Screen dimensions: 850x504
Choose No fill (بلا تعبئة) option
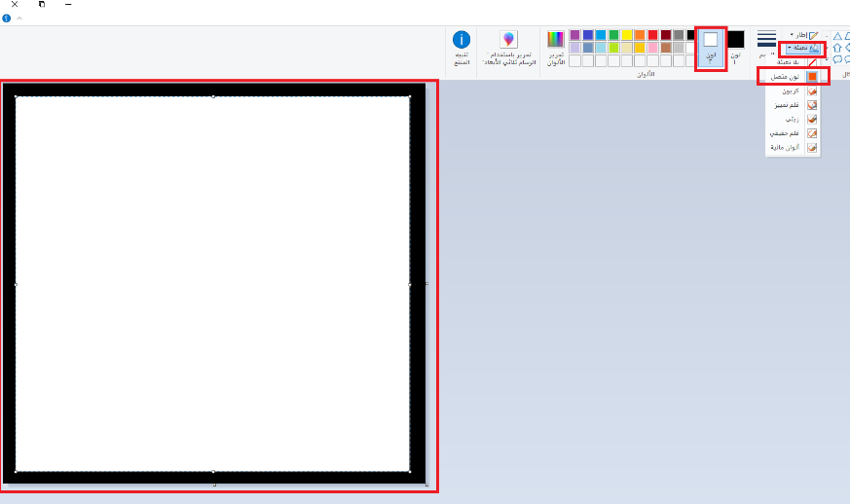coord(794,62)
